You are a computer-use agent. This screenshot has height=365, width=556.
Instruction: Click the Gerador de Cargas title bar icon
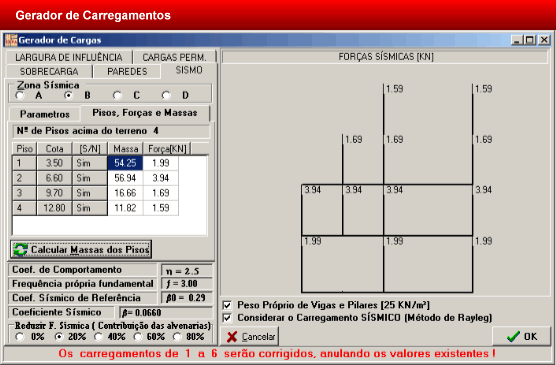[x=11, y=40]
